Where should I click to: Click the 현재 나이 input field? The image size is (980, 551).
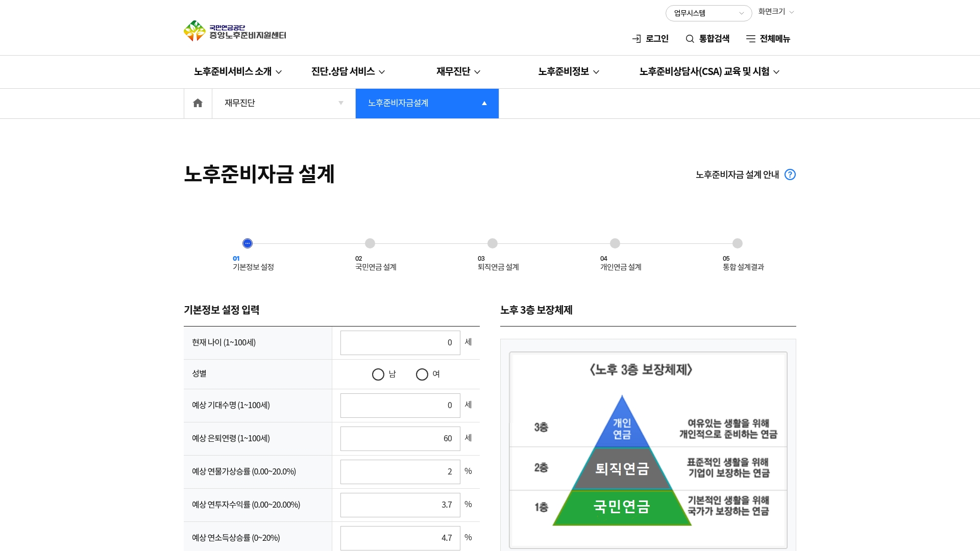(400, 343)
